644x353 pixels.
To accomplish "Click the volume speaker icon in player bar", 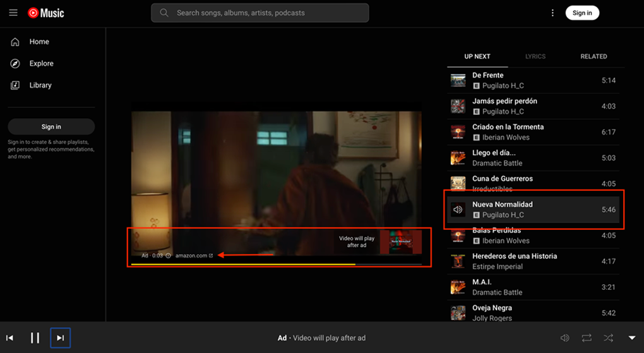I will (x=565, y=338).
